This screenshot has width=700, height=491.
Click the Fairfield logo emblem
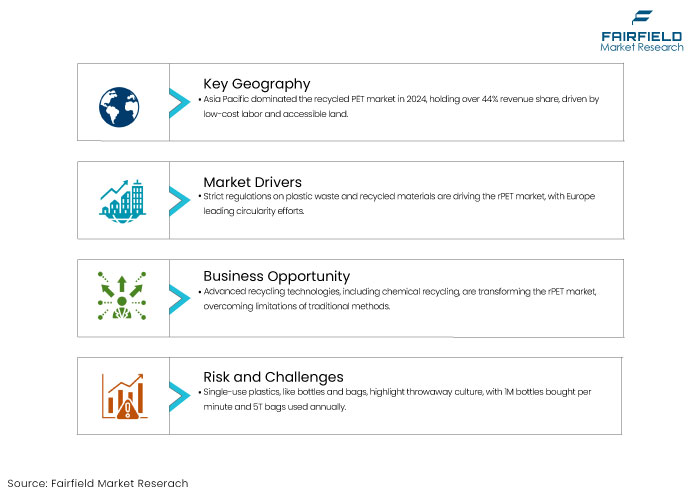pos(642,17)
